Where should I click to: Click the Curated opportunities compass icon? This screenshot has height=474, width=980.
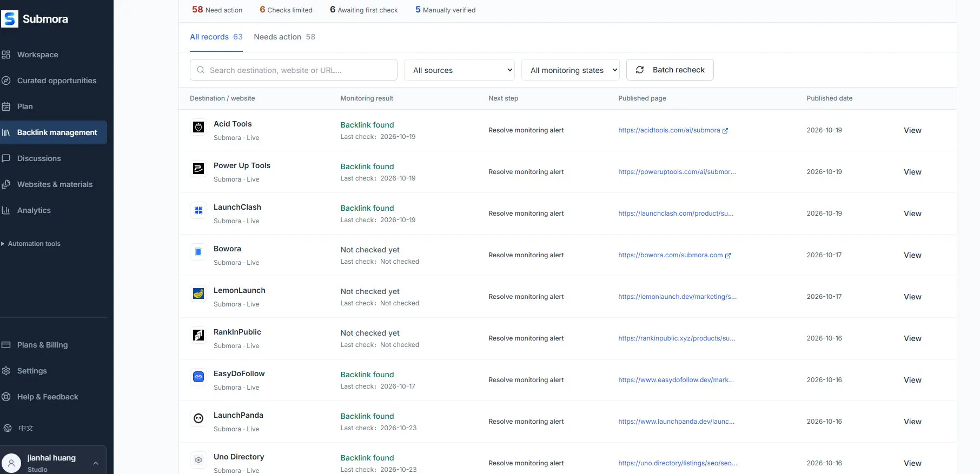coord(6,81)
